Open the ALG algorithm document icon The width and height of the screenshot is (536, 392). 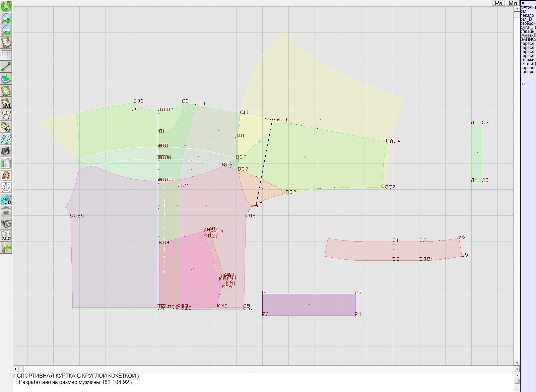pyautogui.click(x=6, y=236)
